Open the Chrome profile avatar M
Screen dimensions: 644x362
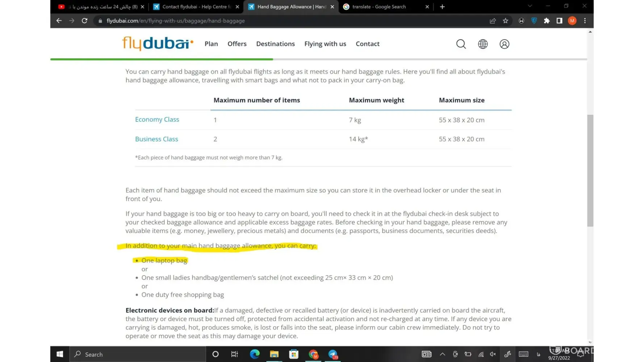click(x=572, y=21)
